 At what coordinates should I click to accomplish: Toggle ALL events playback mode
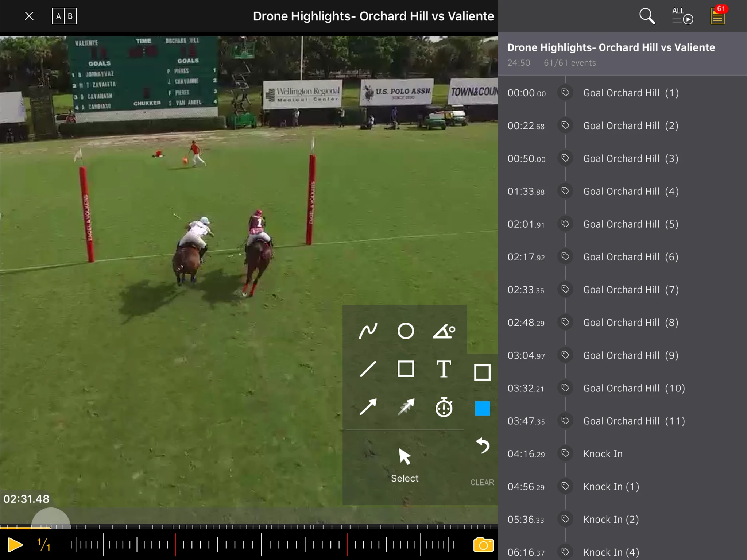point(682,16)
